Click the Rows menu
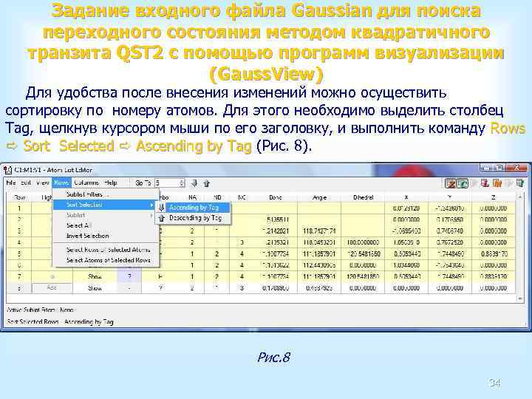Screen dimensions: 532x399 pos(61,183)
